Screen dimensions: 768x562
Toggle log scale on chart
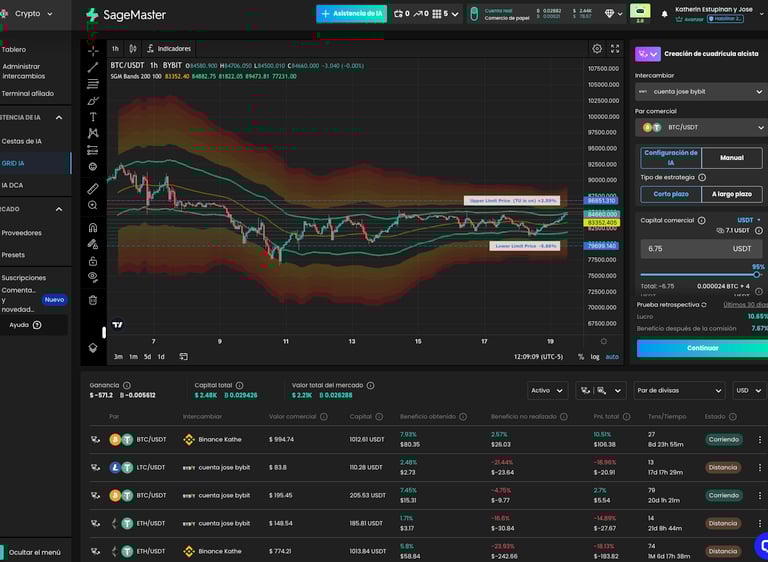595,357
